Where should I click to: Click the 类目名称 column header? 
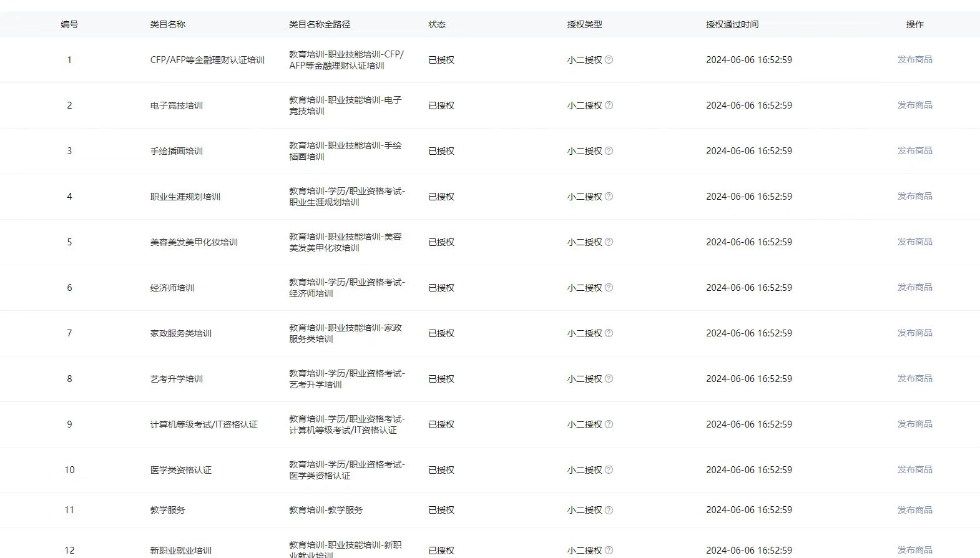point(167,24)
